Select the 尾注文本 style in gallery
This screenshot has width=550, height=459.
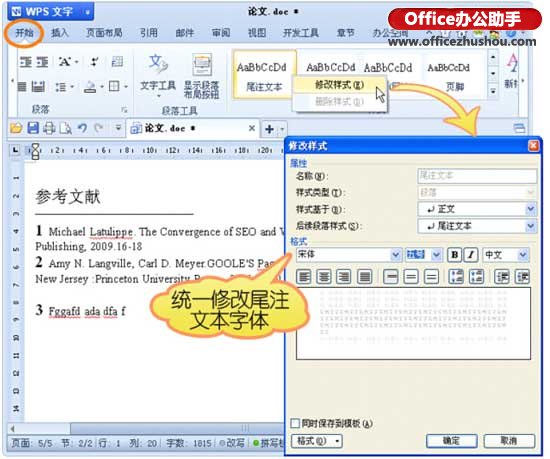point(264,74)
